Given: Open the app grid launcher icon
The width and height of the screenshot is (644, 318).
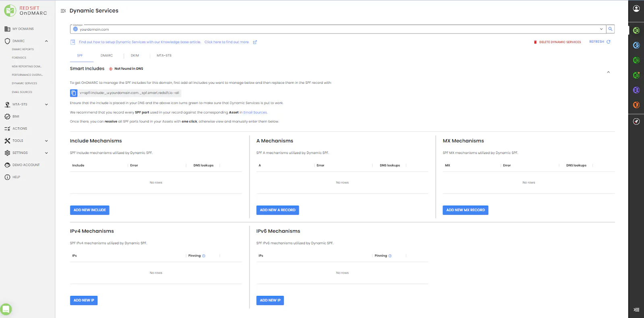Looking at the screenshot, I should pyautogui.click(x=636, y=310).
